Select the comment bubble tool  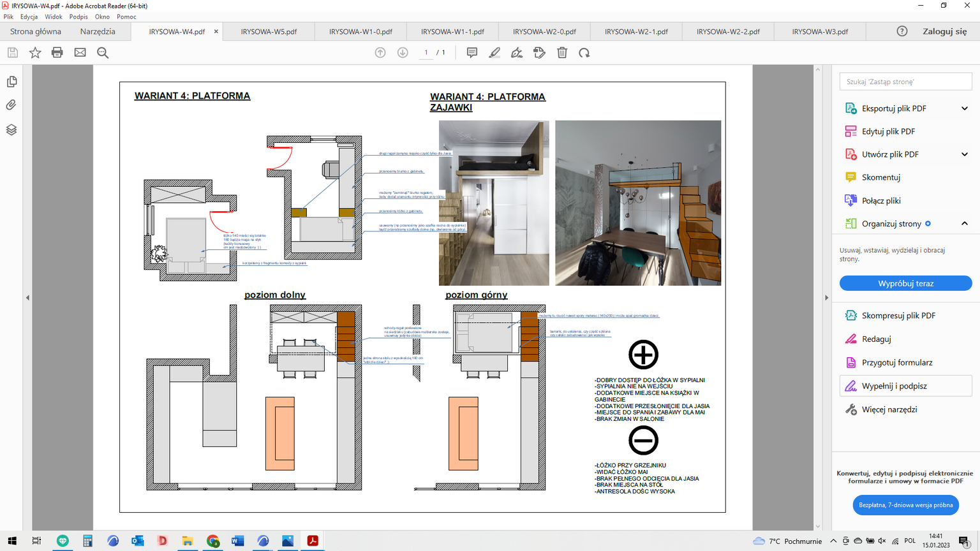[472, 53]
